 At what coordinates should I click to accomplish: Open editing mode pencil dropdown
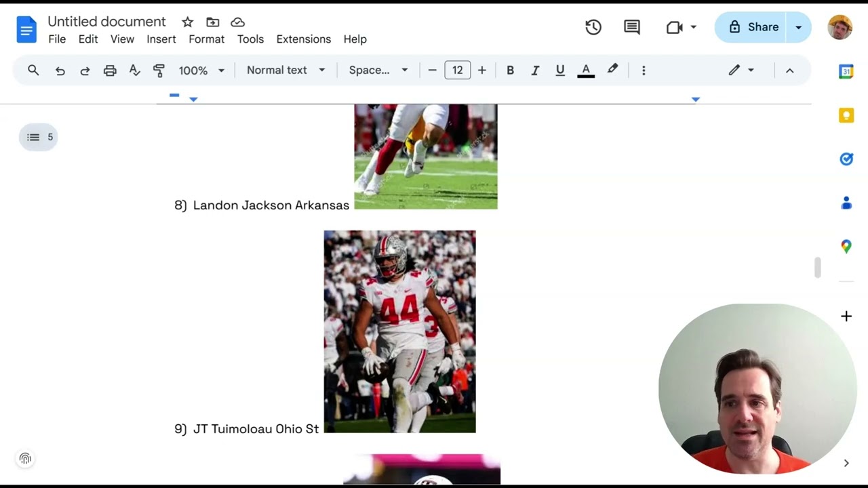tap(741, 70)
